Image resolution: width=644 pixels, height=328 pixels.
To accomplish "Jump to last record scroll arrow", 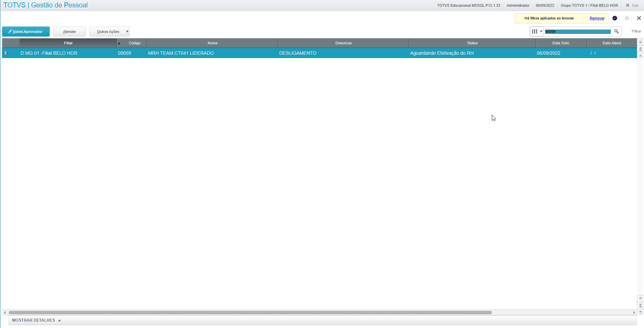I will pos(640,312).
